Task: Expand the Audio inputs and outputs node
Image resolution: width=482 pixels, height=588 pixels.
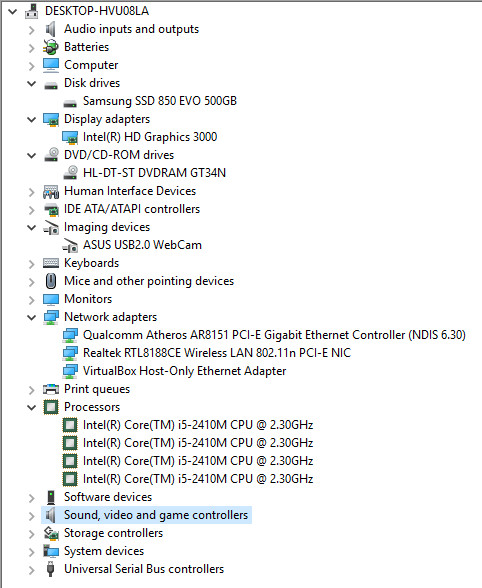Action: [x=32, y=30]
